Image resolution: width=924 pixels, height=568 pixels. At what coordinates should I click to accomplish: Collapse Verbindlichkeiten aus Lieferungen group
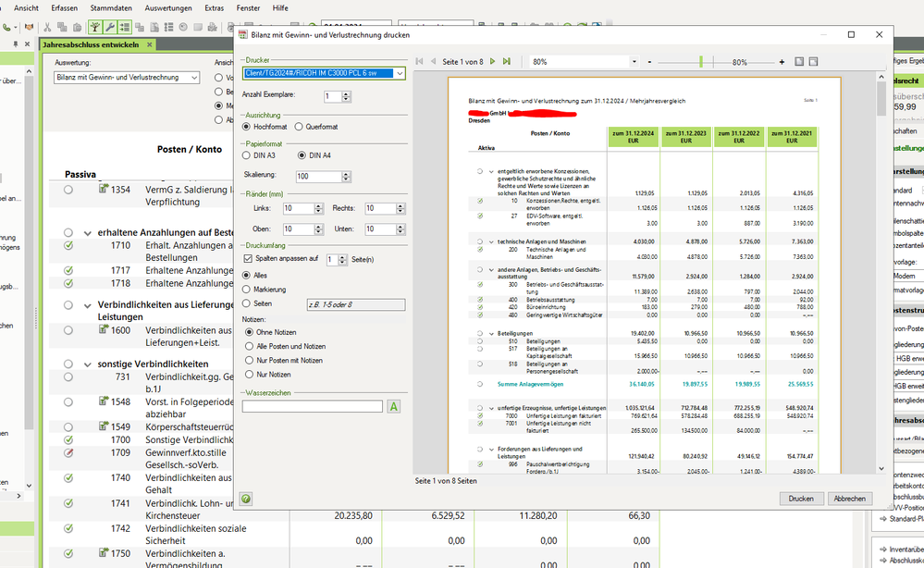pyautogui.click(x=88, y=306)
